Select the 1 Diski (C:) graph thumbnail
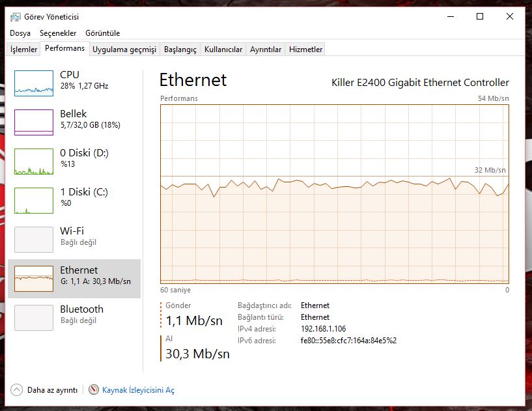The height and width of the screenshot is (411, 532). (34, 201)
